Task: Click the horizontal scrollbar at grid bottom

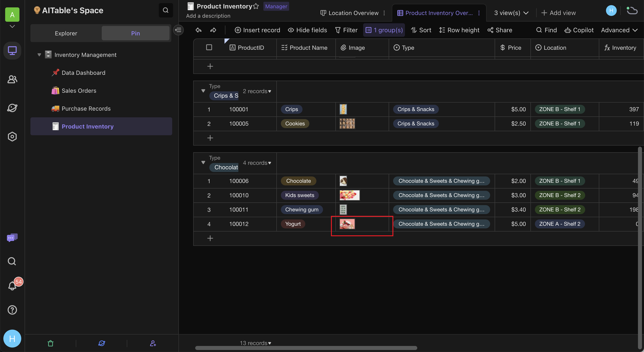Action: 306,348
